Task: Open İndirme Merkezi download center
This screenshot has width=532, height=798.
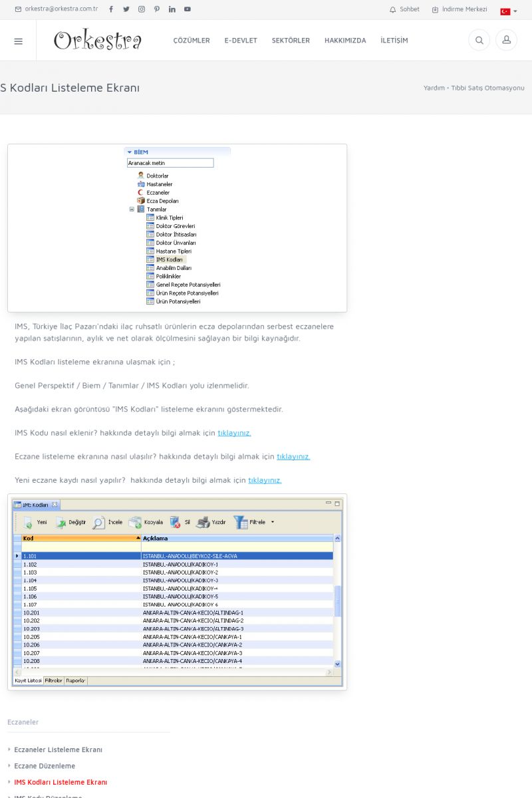Action: tap(460, 9)
